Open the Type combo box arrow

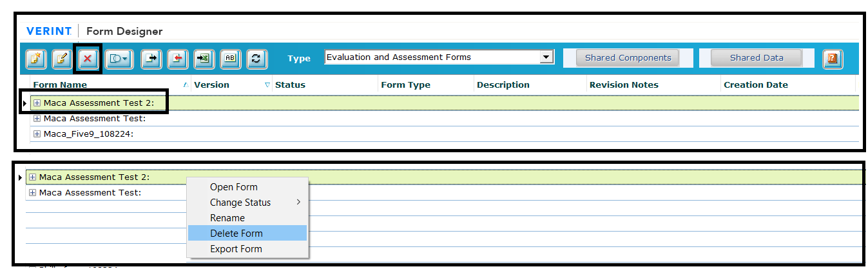[546, 57]
